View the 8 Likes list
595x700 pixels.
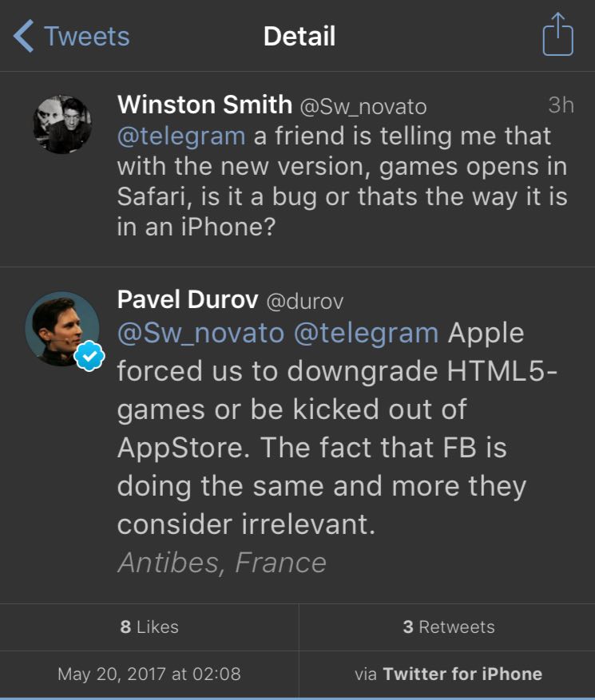[x=149, y=627]
